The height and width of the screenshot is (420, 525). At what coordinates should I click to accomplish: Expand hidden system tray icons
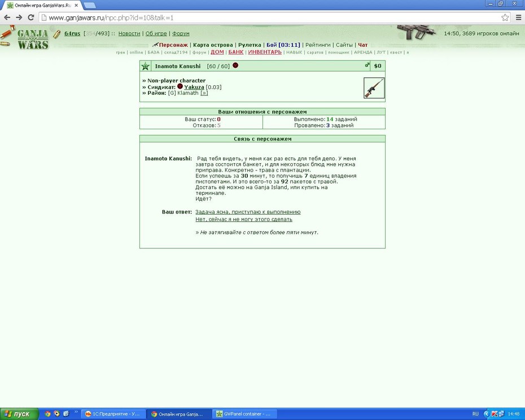[487, 414]
